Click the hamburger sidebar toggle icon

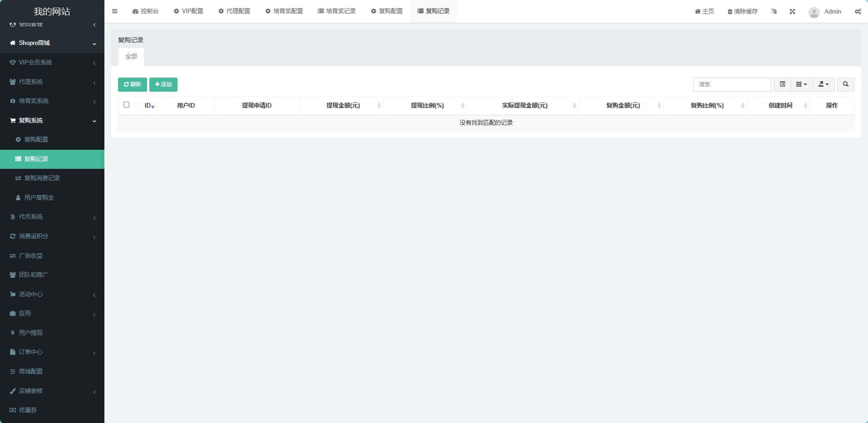[x=114, y=11]
